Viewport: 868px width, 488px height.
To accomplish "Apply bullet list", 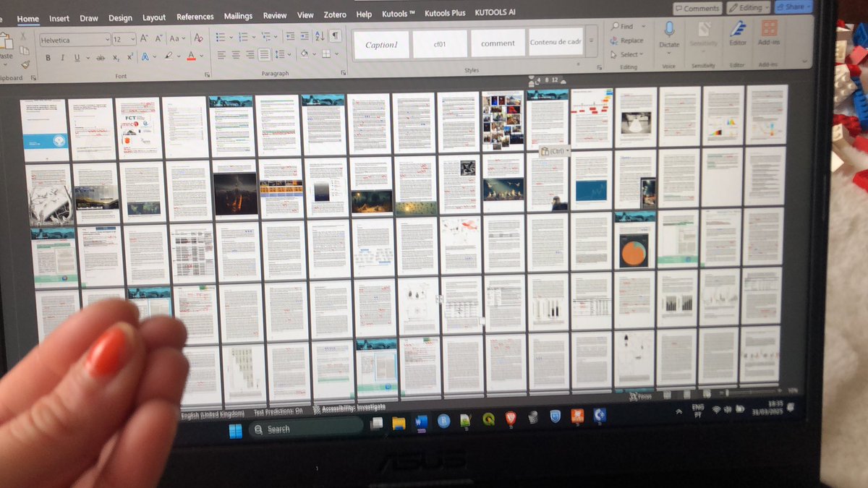I will point(221,37).
